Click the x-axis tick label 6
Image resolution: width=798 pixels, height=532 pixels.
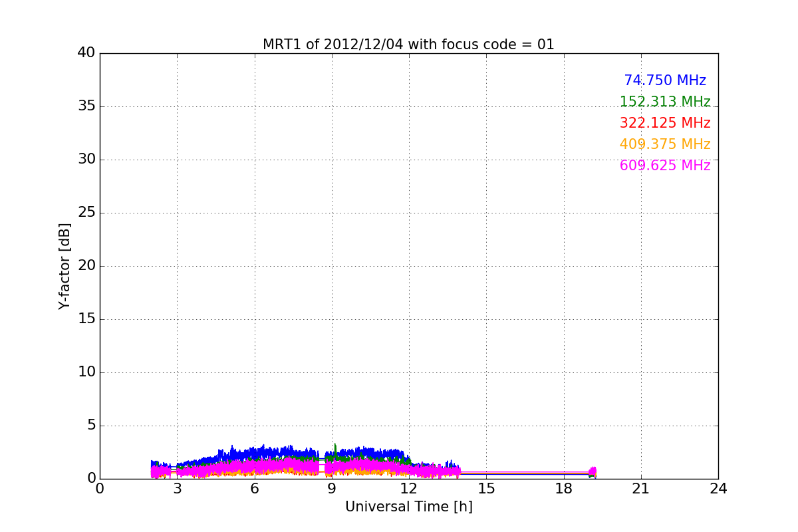tap(255, 489)
